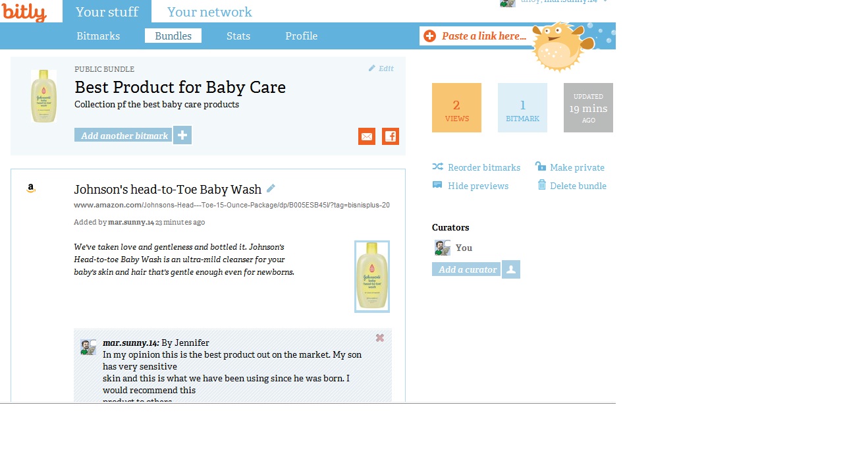Toggle Hide previews
The image size is (868, 467).
point(478,186)
